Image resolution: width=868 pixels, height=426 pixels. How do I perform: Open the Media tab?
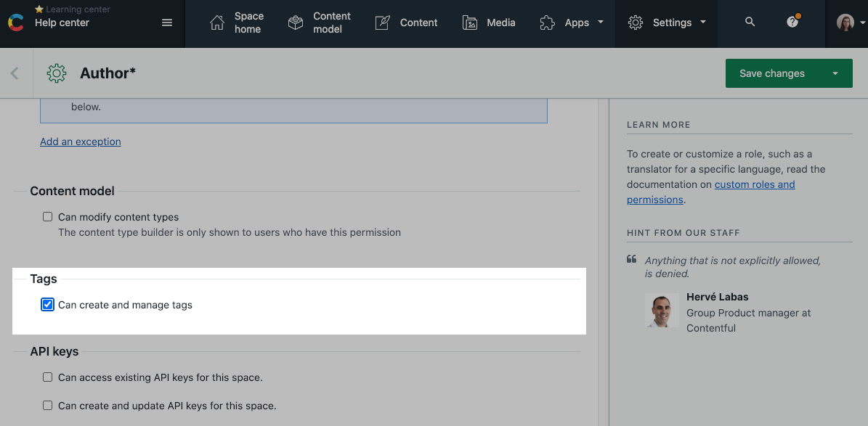coord(489,22)
